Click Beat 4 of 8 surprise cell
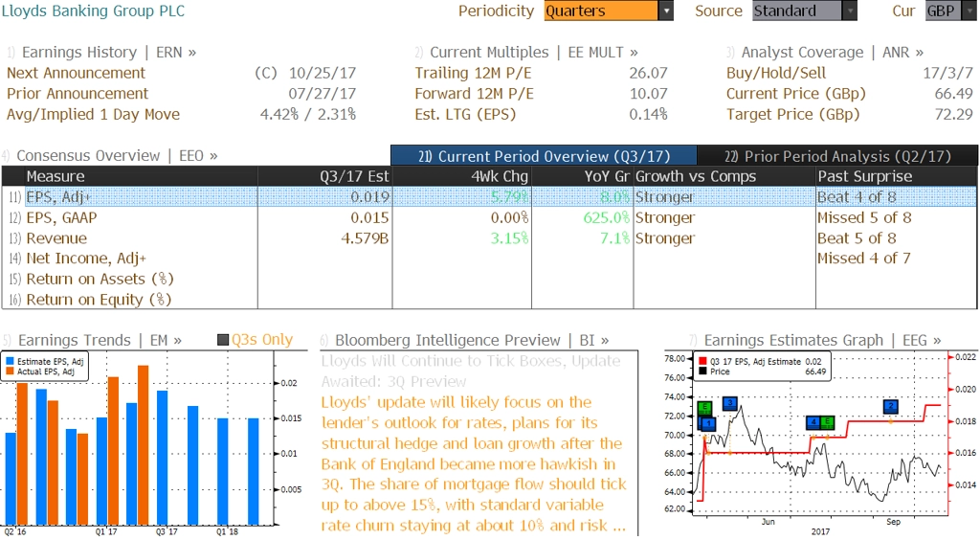The image size is (980, 540). click(857, 197)
